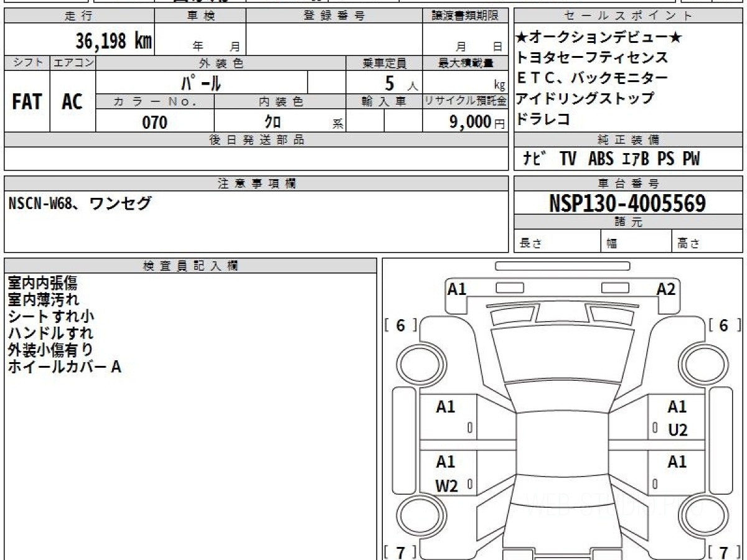Select the recycle deposit 9,000円
The width and height of the screenshot is (747, 560).
[x=477, y=122]
